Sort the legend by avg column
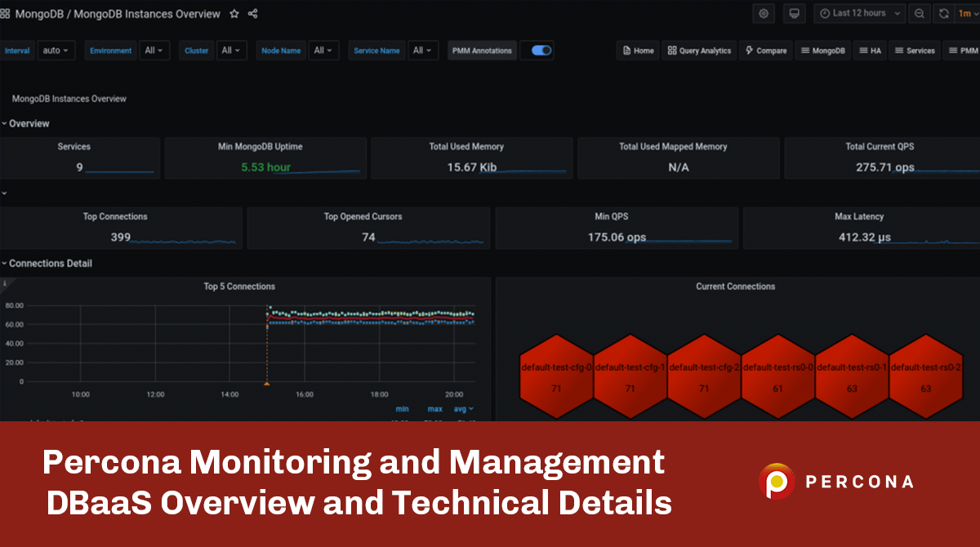 463,409
